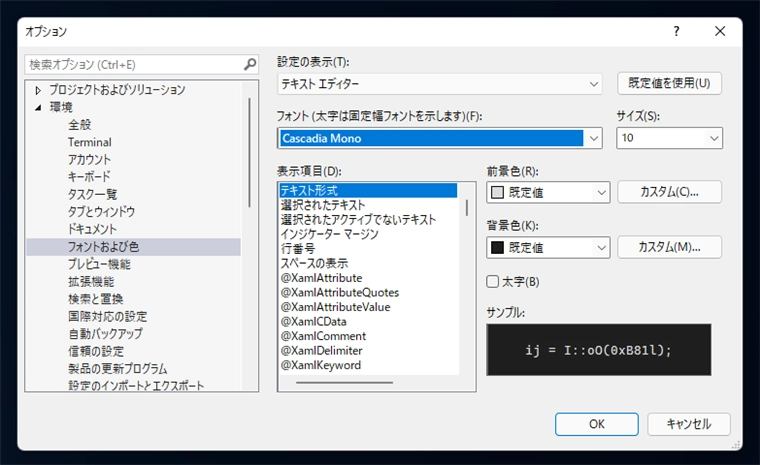Select 製品の更新プログラム in the tree

click(118, 369)
